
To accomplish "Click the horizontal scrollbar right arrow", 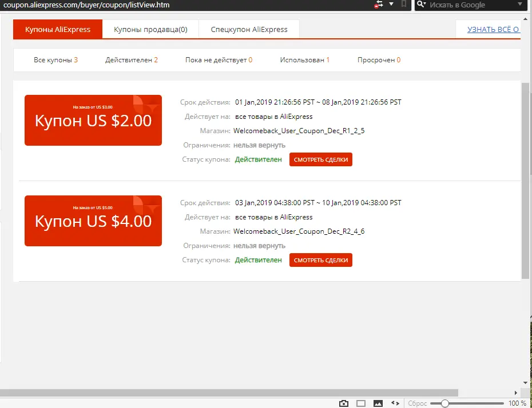I will (x=516, y=393).
